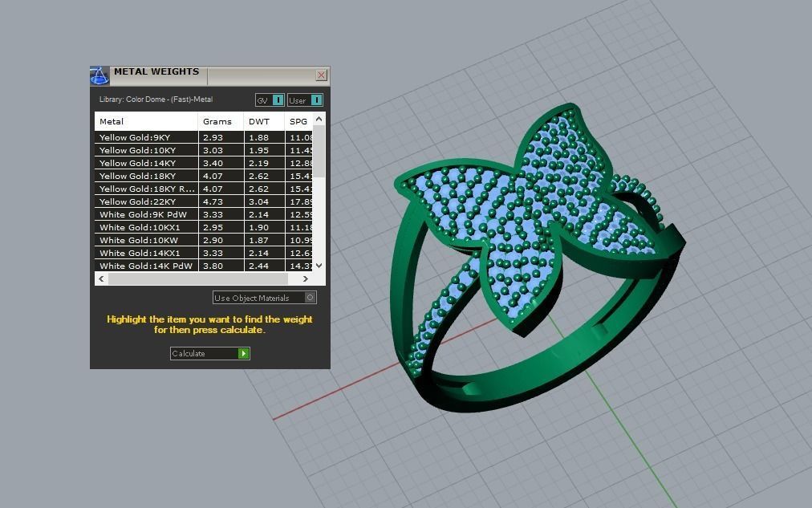Sort by SPG column header
The width and height of the screenshot is (812, 508).
298,122
